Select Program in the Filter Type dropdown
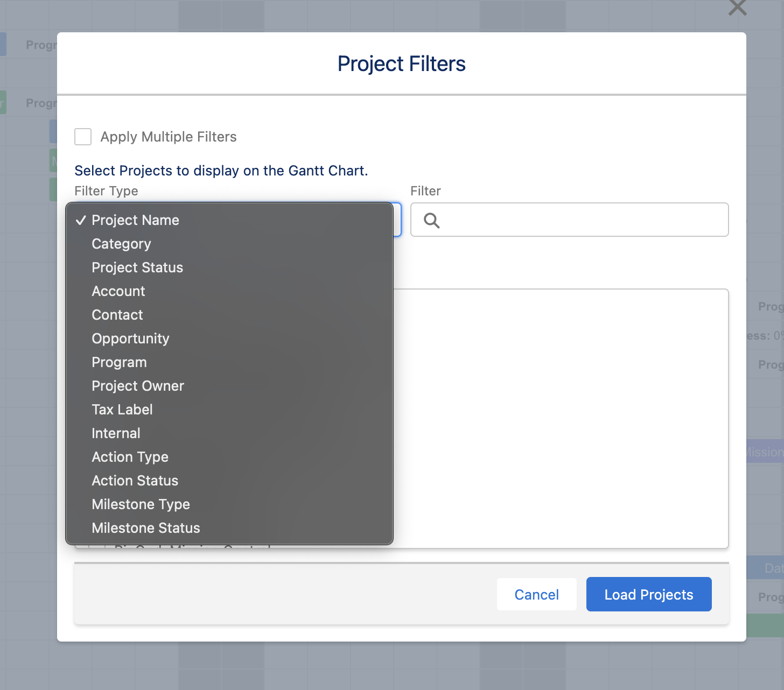784x690 pixels. tap(119, 362)
